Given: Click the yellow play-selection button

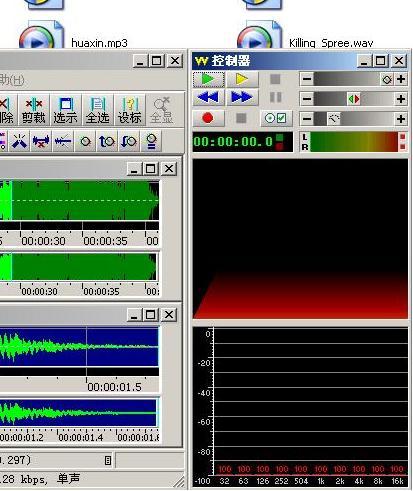Looking at the screenshot, I should tap(242, 79).
